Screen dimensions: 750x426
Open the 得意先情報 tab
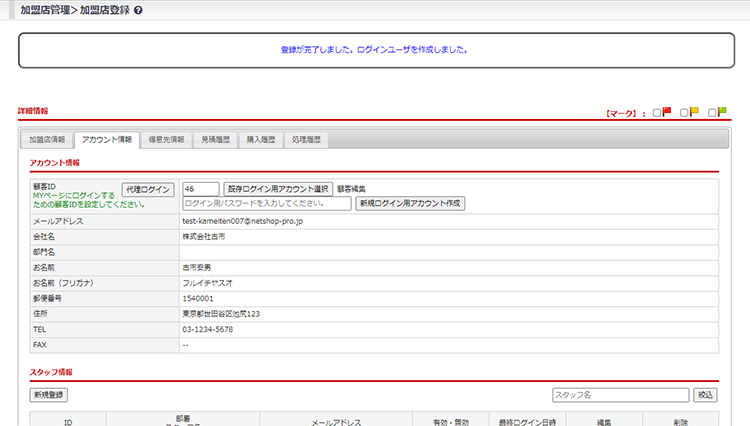point(167,140)
